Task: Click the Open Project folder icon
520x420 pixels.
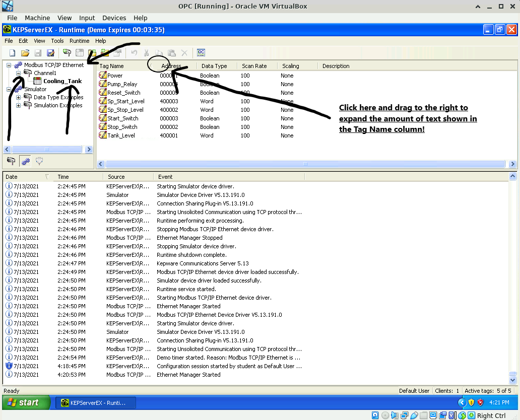Action: (x=25, y=53)
